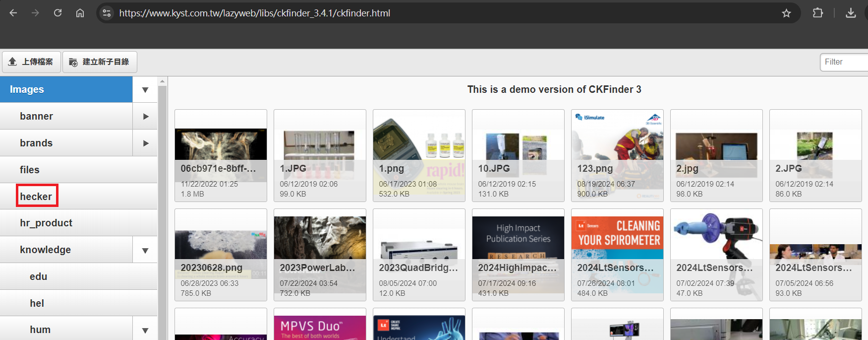
Task: Open the files folder
Action: 79,170
